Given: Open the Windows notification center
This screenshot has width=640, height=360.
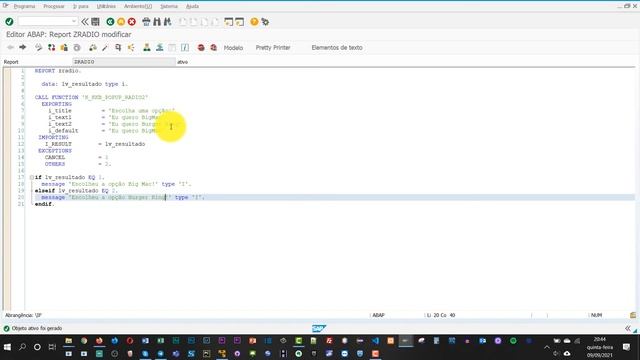Looking at the screenshot, I should 627,347.
